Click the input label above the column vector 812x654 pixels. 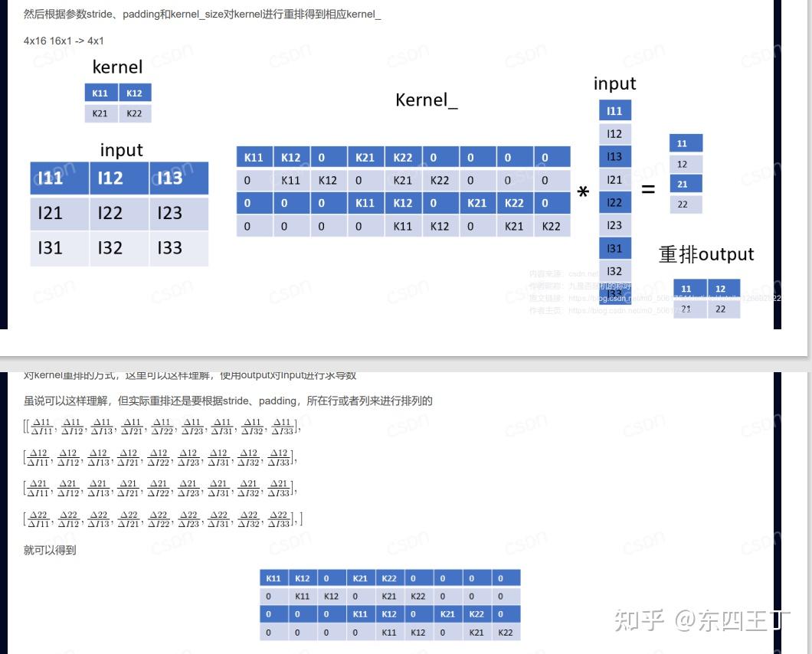click(614, 83)
